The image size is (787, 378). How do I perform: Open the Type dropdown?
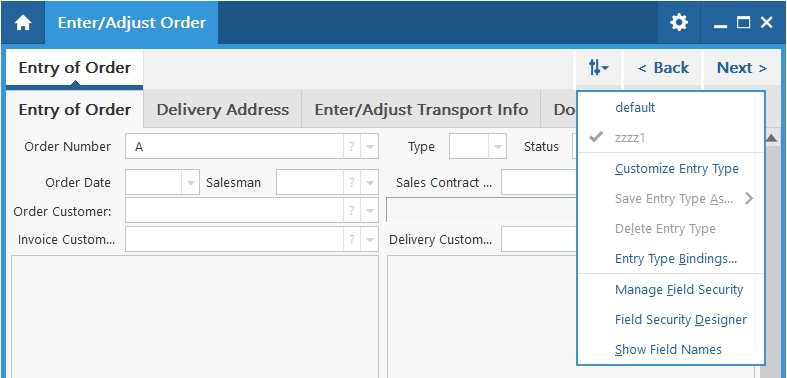click(x=497, y=147)
